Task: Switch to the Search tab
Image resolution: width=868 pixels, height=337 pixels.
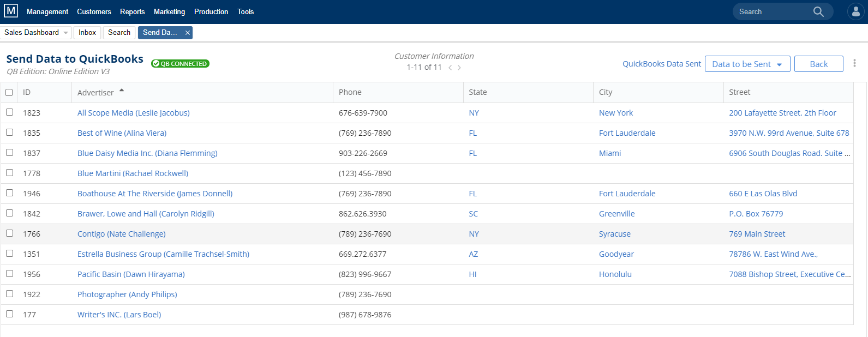Action: 119,33
